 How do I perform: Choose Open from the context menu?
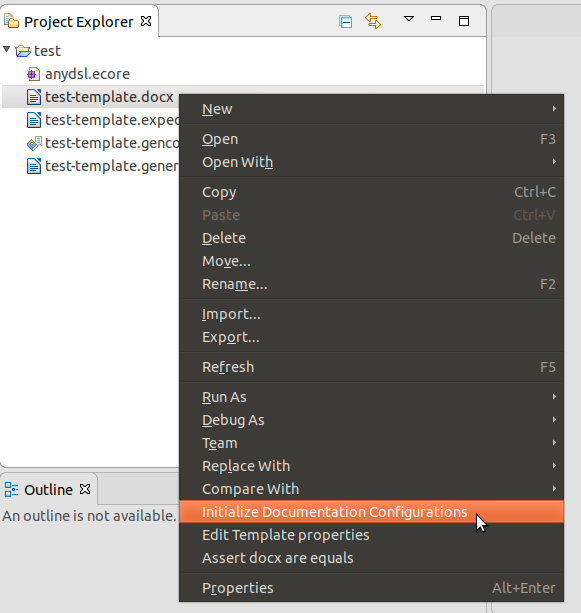371,139
